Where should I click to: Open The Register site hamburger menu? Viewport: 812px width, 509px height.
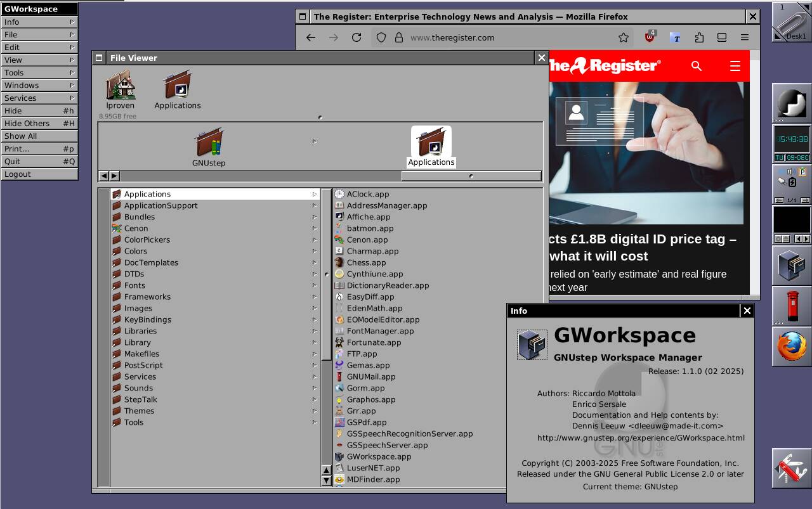735,66
